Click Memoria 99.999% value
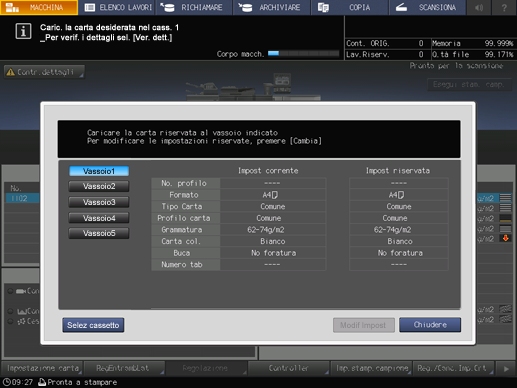Viewport: 517px width, 388px height. pyautogui.click(x=499, y=43)
